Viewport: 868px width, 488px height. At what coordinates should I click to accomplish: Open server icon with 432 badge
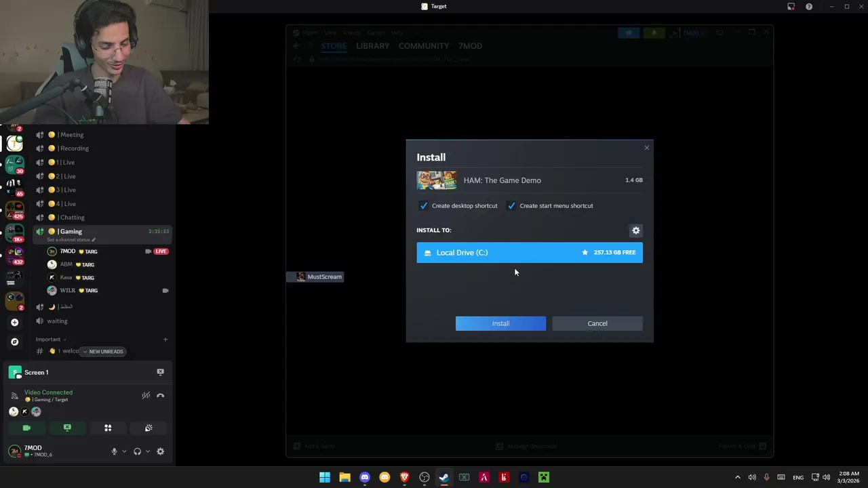point(14,256)
